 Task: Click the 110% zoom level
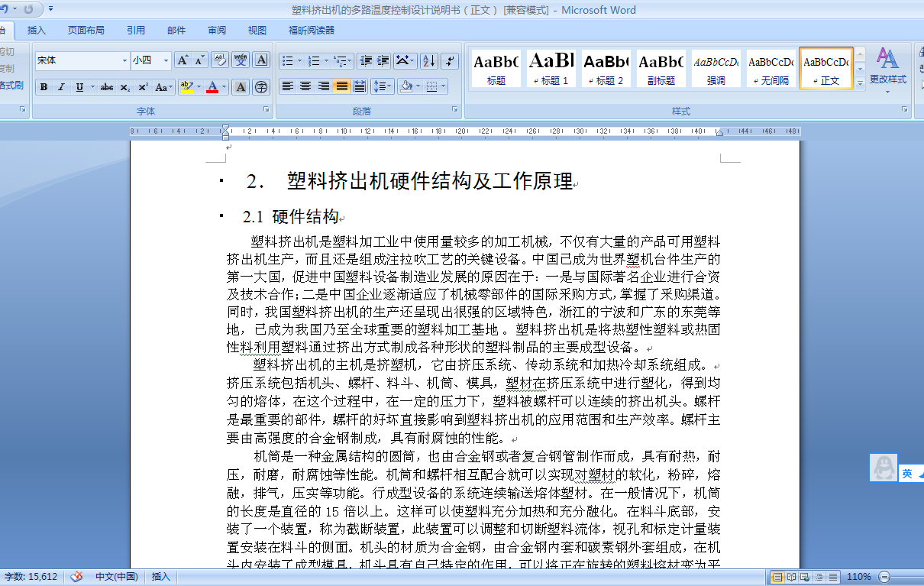click(x=860, y=577)
